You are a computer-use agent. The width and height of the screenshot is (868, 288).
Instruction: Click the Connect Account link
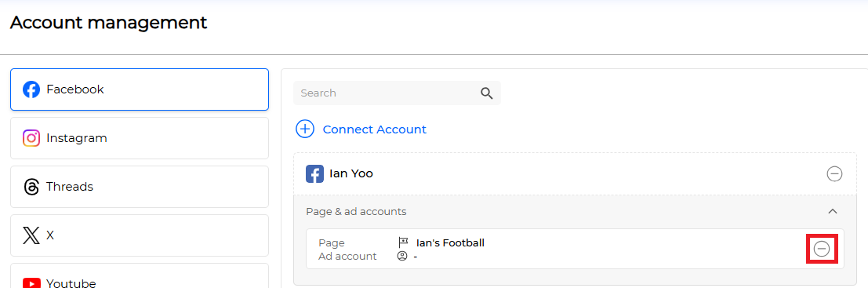[x=374, y=129]
